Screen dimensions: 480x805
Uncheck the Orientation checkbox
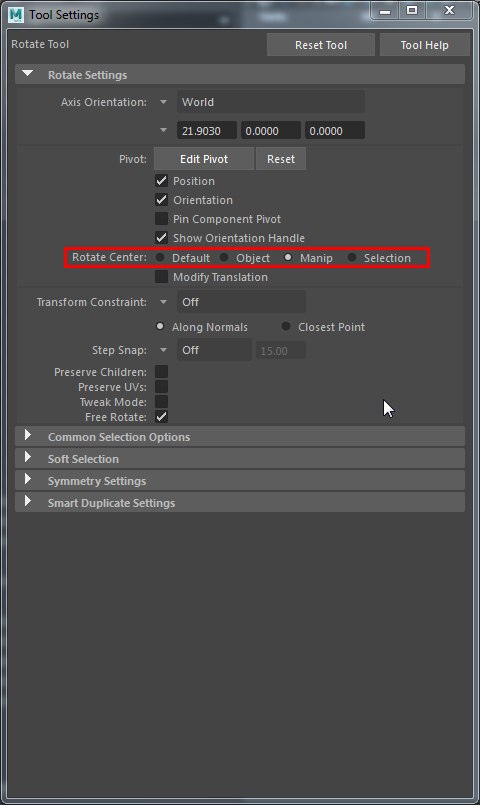point(161,200)
